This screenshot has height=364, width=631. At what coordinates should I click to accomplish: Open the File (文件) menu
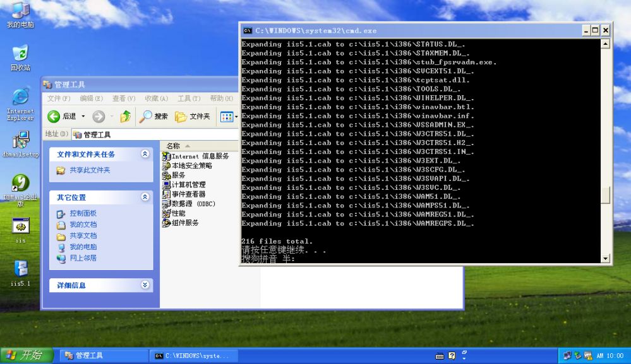tap(59, 98)
